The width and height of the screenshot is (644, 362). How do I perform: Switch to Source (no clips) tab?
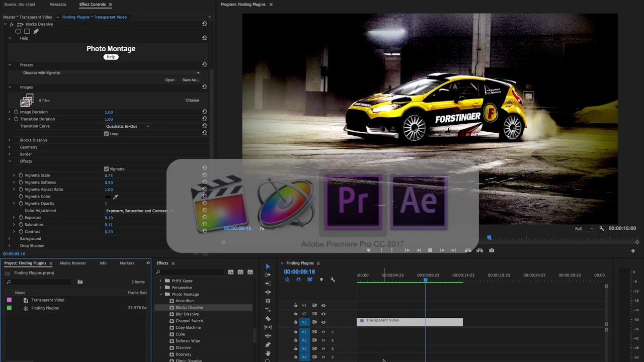tap(20, 5)
